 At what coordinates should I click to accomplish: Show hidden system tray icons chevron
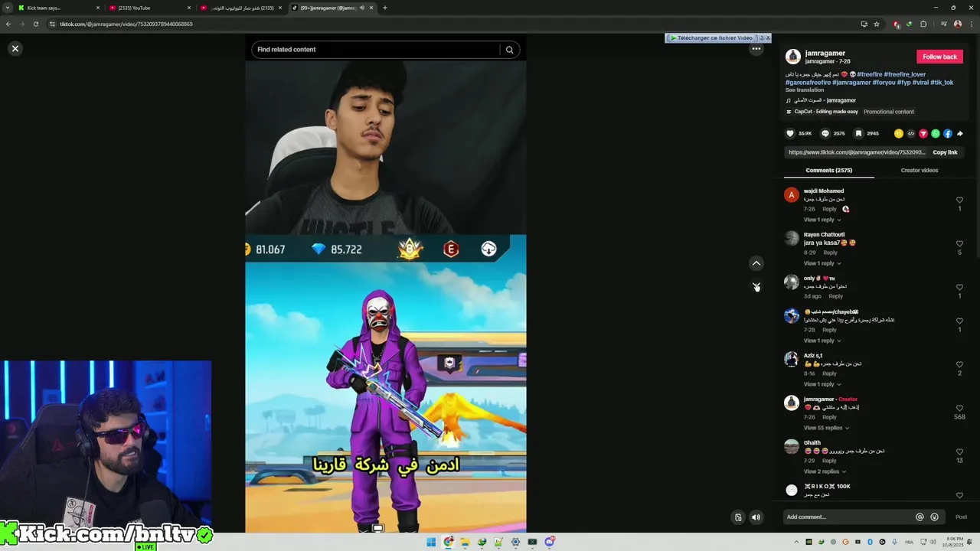point(796,542)
